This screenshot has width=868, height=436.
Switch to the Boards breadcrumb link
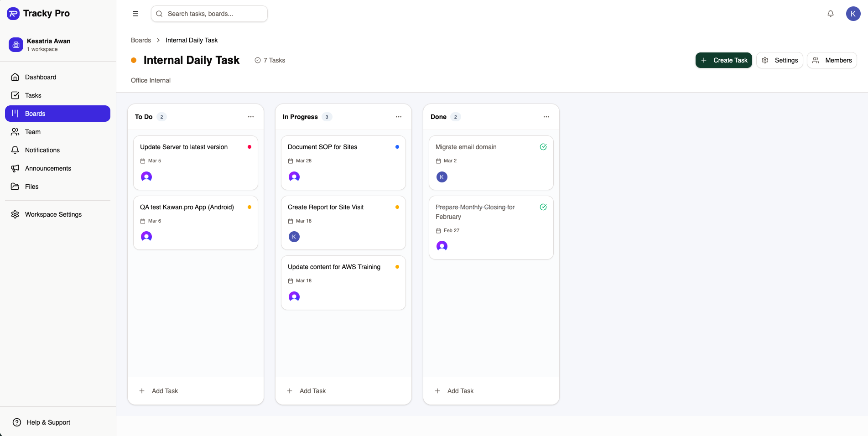tap(140, 40)
